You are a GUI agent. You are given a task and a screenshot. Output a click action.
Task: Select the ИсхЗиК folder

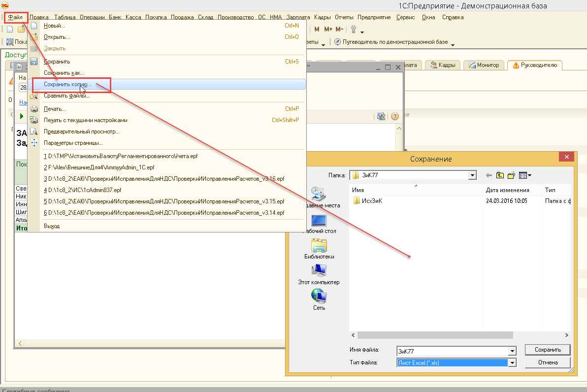pyautogui.click(x=368, y=201)
